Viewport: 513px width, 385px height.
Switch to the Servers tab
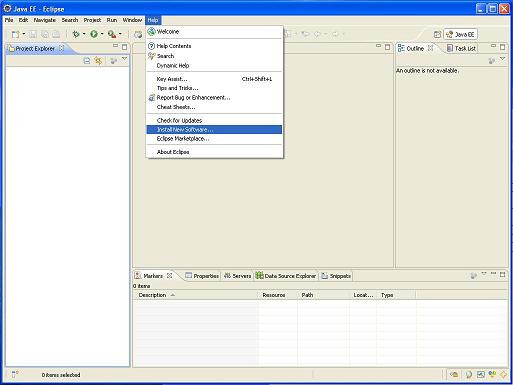pyautogui.click(x=238, y=276)
